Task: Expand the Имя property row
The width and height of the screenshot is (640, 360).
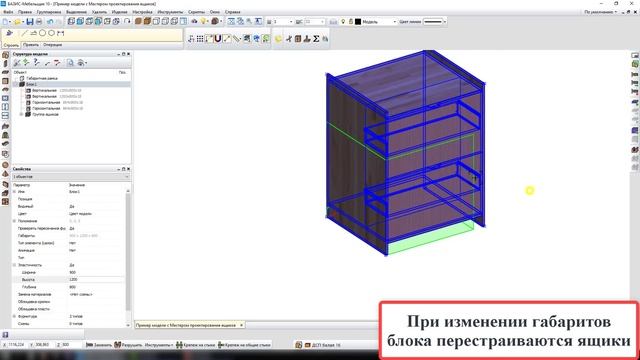Action: click(x=15, y=191)
